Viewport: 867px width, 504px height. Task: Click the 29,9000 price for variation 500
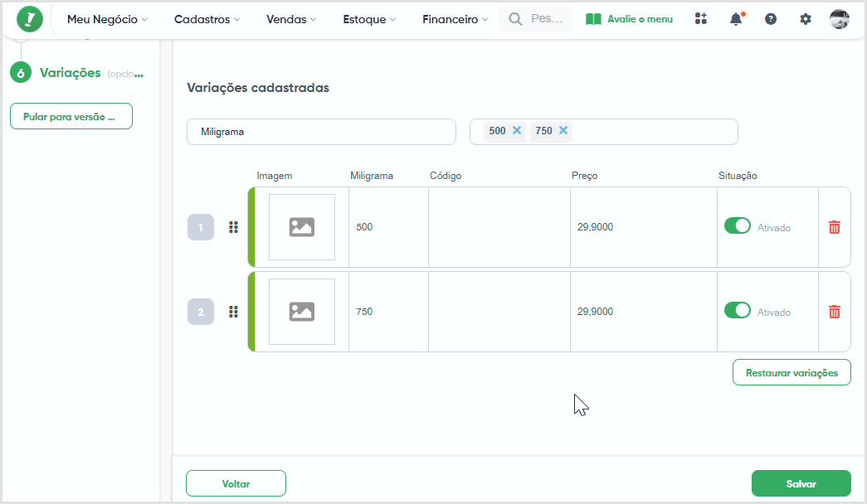[595, 227]
